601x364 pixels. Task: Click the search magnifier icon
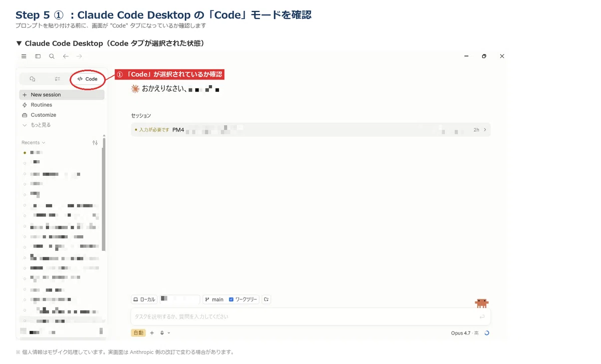tap(52, 57)
